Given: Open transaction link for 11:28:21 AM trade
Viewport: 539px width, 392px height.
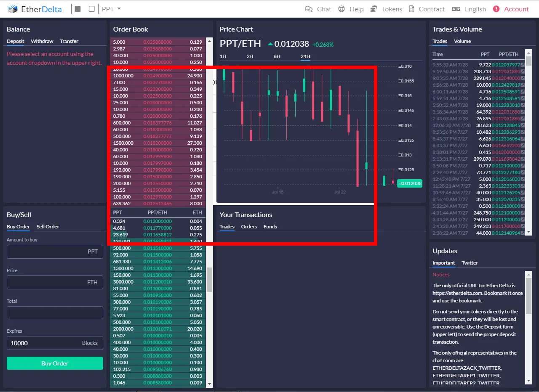Looking at the screenshot, I should pos(523,186).
